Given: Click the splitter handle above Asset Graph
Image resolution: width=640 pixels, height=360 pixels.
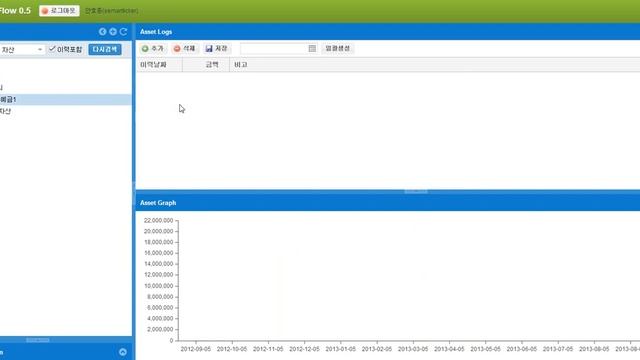Looking at the screenshot, I should [416, 191].
